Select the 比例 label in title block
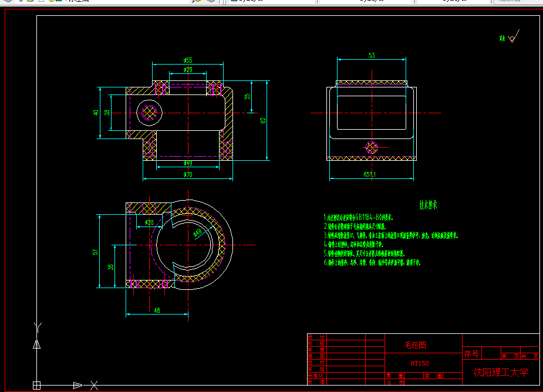543x392 pixels. point(395,382)
